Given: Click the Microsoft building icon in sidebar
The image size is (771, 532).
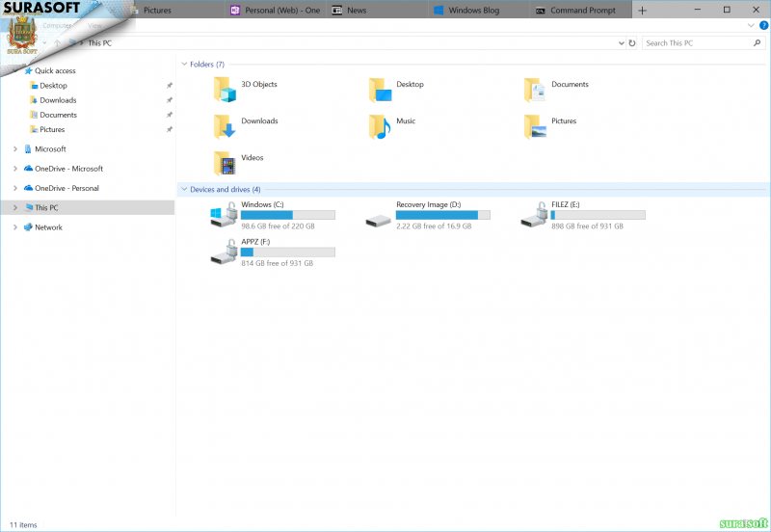Looking at the screenshot, I should pyautogui.click(x=28, y=149).
